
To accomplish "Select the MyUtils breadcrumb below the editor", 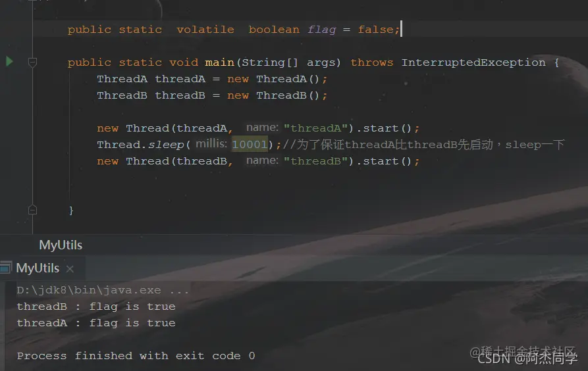I will coord(61,245).
